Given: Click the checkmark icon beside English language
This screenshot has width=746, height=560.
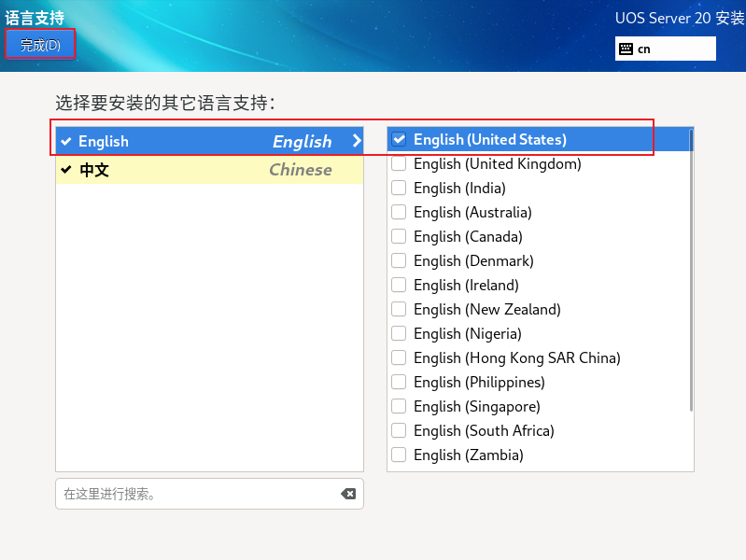Looking at the screenshot, I should click(65, 142).
